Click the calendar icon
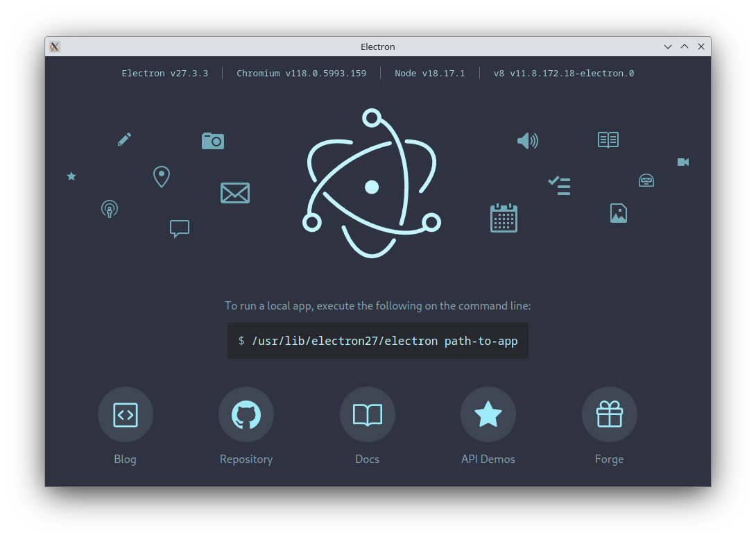 [x=504, y=218]
